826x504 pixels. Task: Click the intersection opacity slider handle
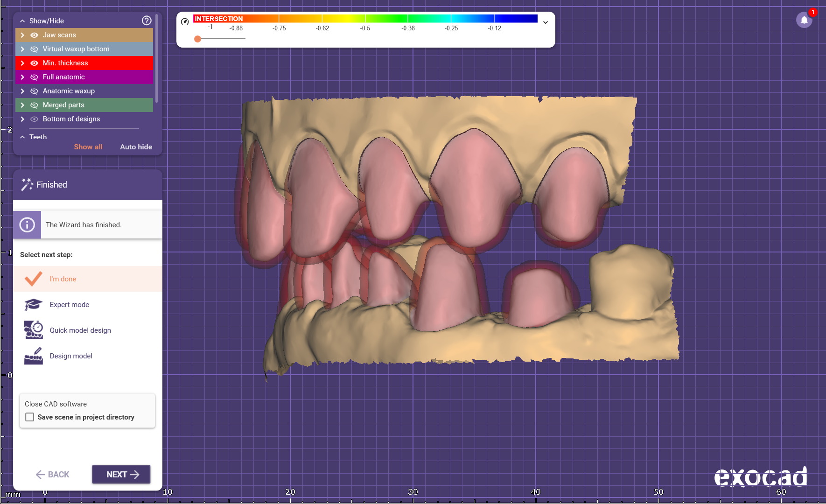[x=198, y=39]
